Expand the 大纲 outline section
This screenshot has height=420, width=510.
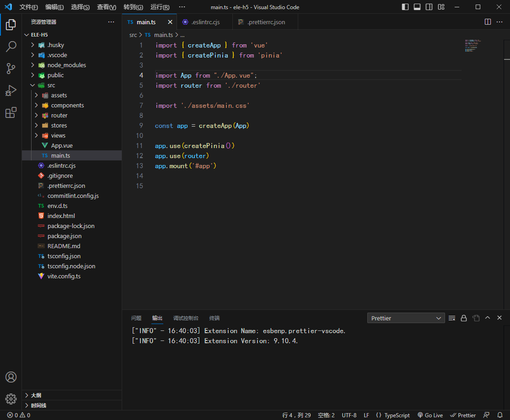(36, 395)
